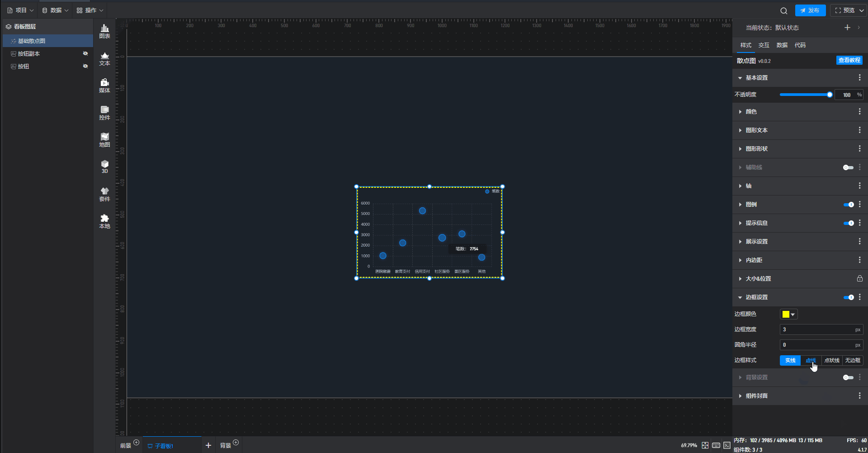Click the 查看教程 tutorial button
The height and width of the screenshot is (453, 868).
pyautogui.click(x=849, y=60)
